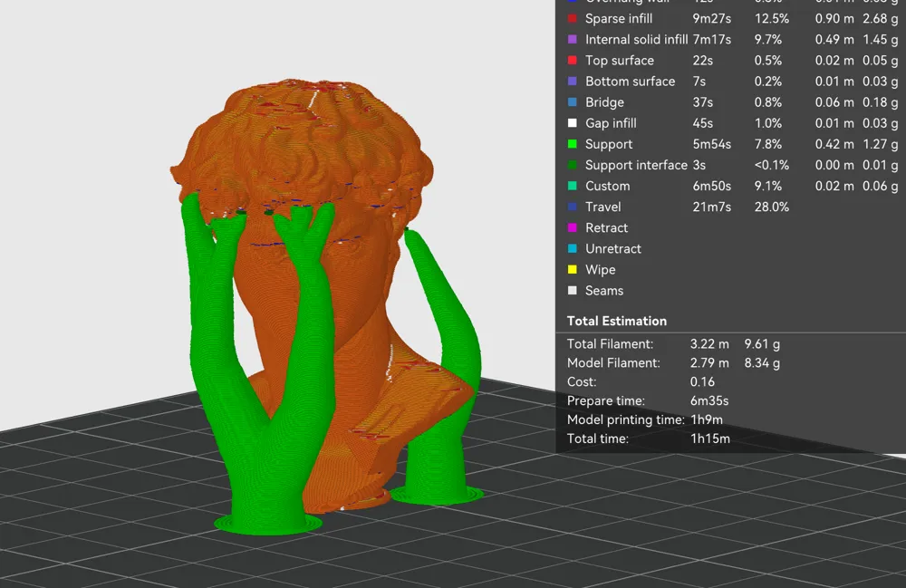Toggle Bridge line type visibility

click(604, 102)
